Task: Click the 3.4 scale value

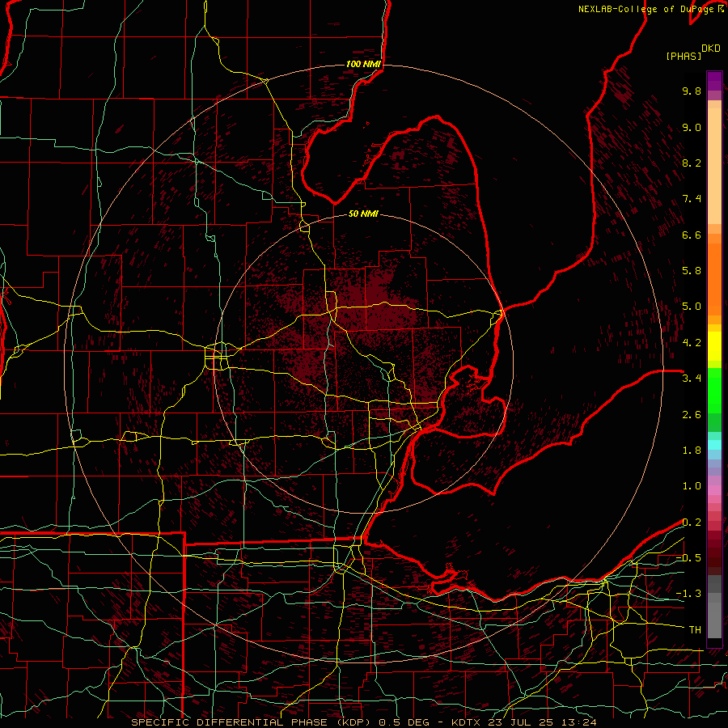Action: coord(692,379)
